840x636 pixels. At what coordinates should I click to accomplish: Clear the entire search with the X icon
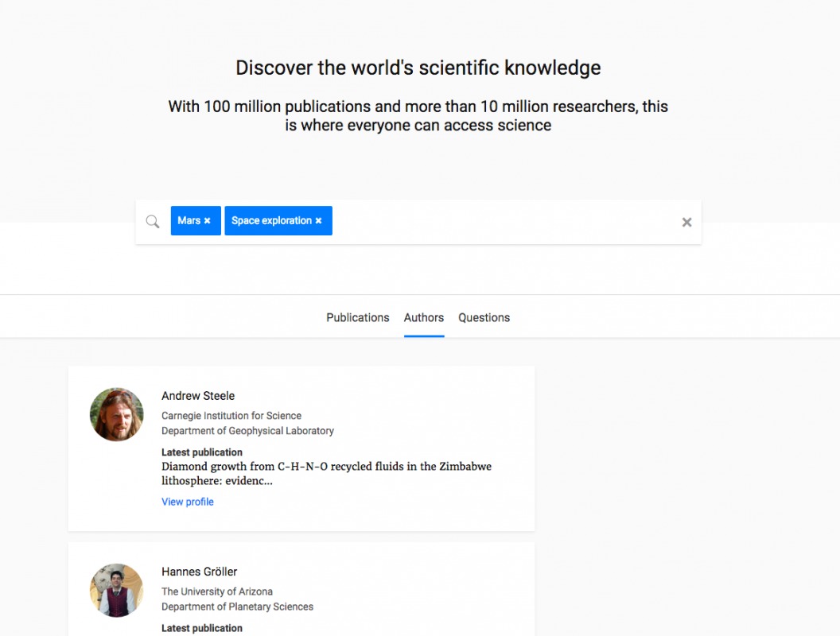click(x=686, y=222)
